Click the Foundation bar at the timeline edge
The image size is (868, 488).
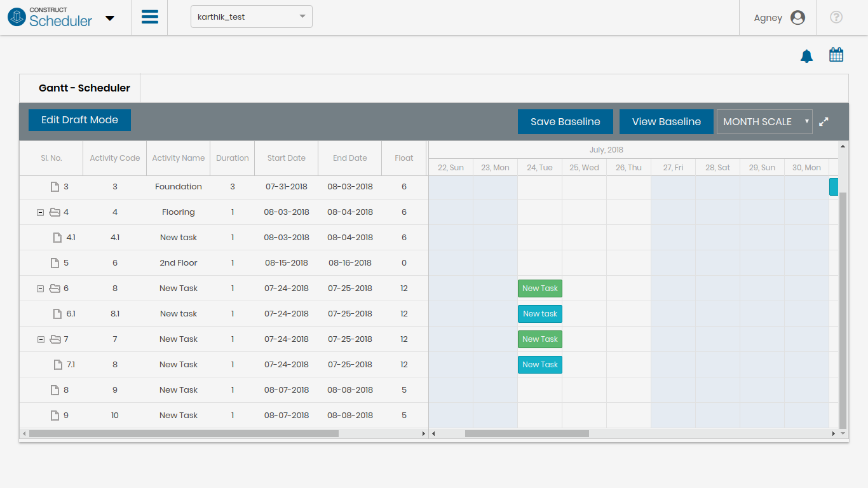tap(834, 187)
